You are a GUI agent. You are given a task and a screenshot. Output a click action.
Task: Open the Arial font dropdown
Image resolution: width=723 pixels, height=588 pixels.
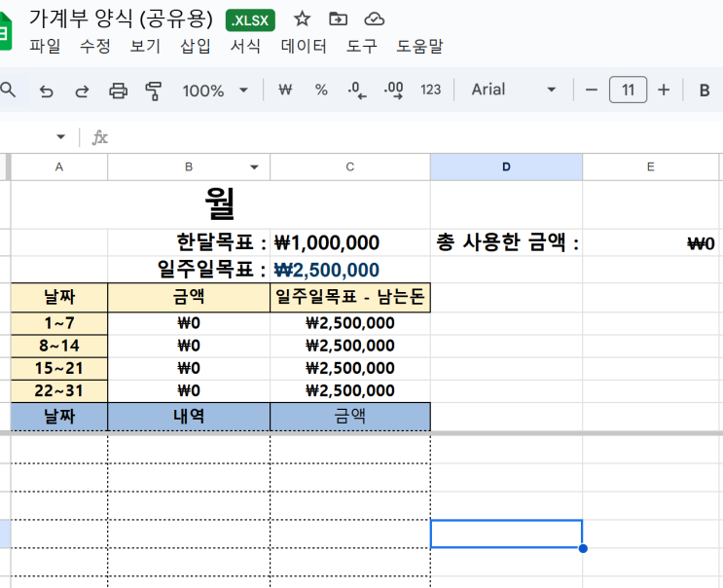click(513, 90)
